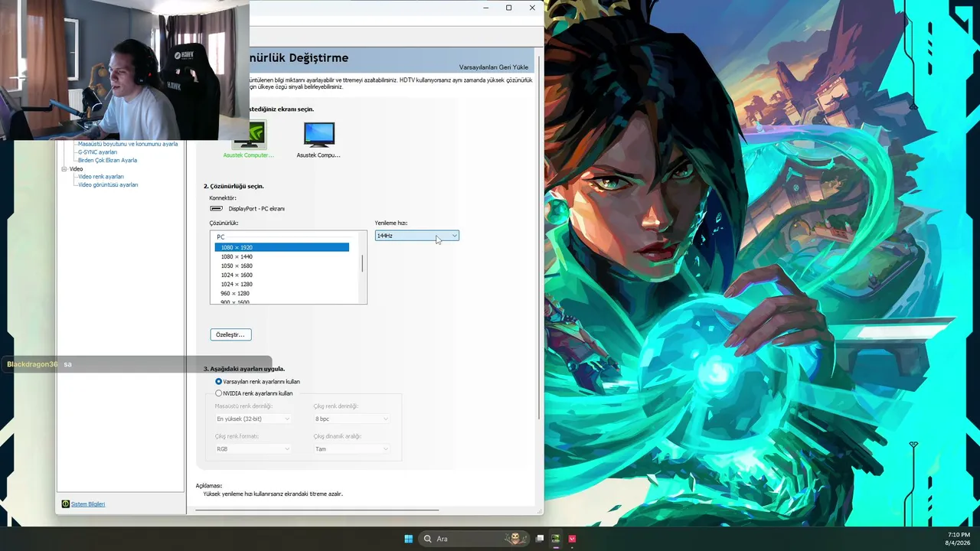Select resolution 1080 × 1920

[282, 247]
